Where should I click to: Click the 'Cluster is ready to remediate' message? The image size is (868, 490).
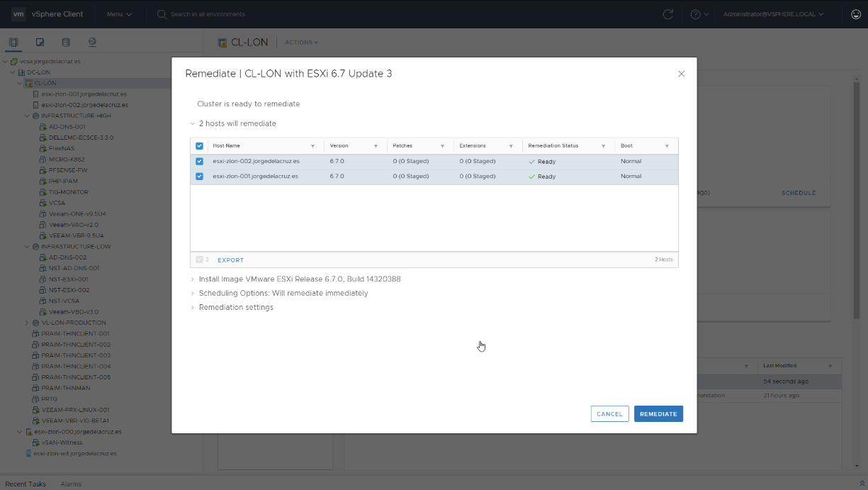coord(248,104)
